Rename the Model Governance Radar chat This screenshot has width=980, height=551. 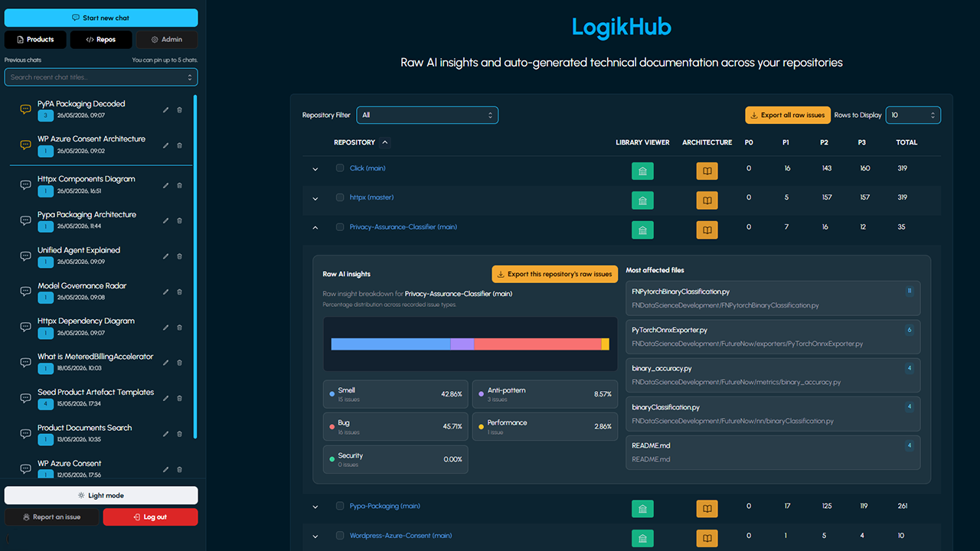[166, 292]
